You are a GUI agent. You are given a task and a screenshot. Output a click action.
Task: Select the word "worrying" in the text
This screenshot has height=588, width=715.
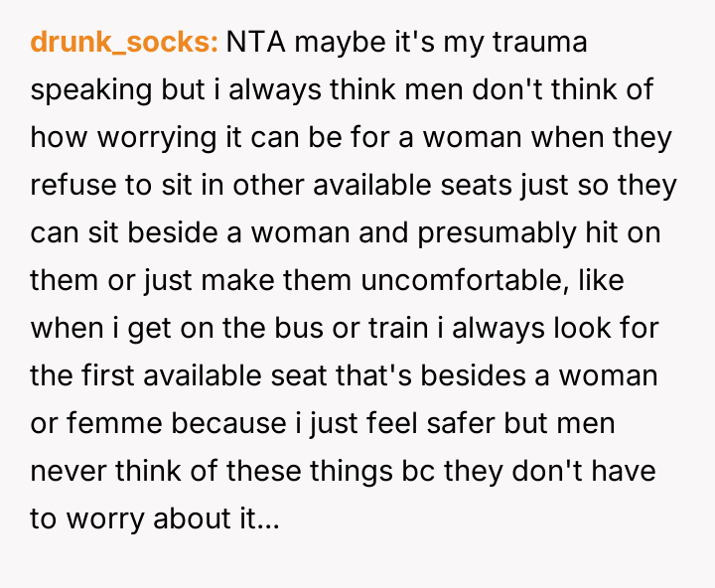[x=145, y=138]
